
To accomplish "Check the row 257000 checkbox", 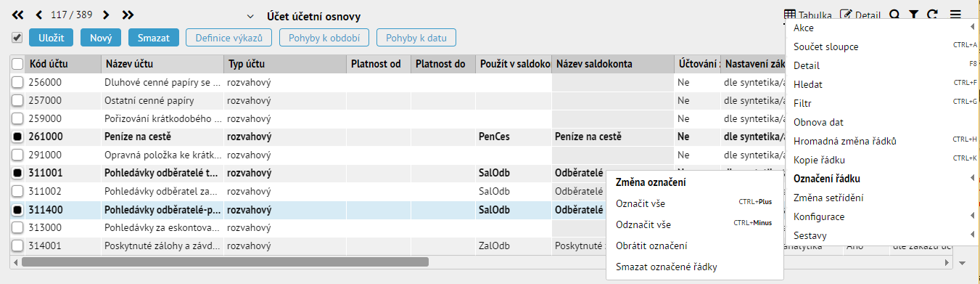I will (18, 101).
